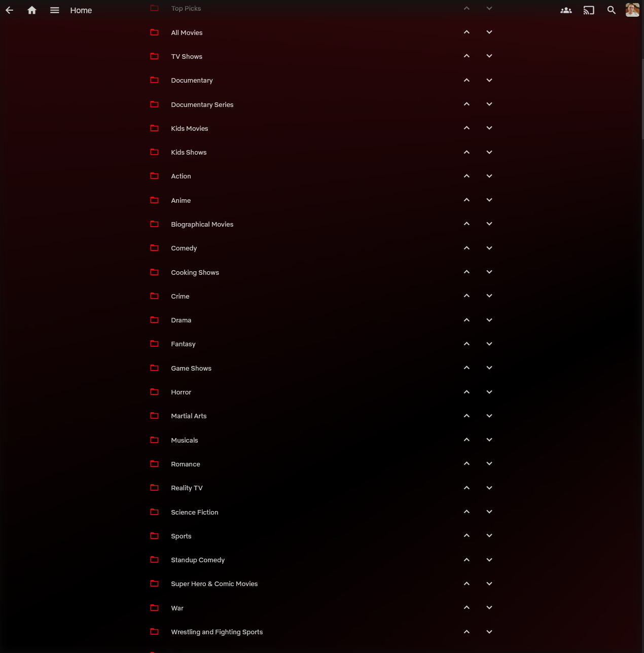Move All Movies up in order
The width and height of the screenshot is (644, 653).
(467, 32)
